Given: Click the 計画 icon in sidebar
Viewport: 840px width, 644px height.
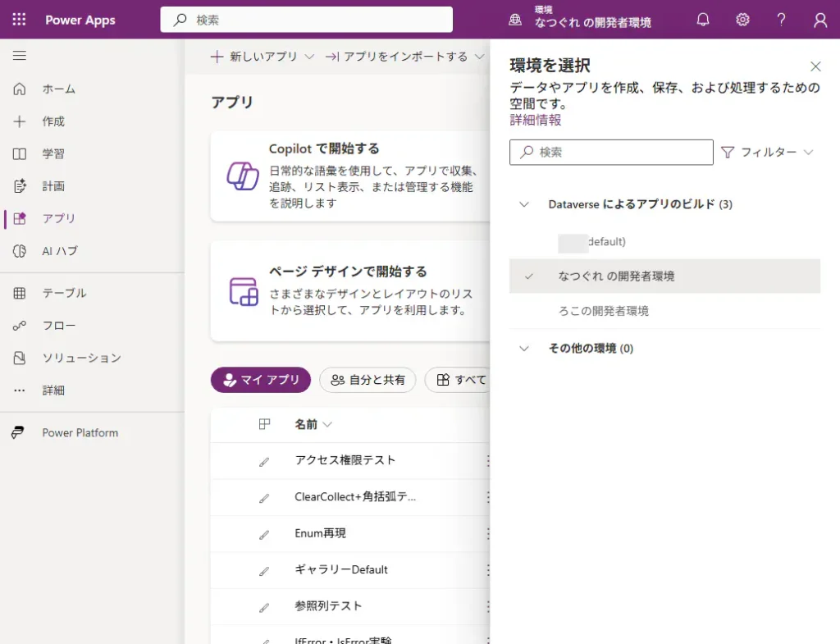Looking at the screenshot, I should [x=20, y=186].
